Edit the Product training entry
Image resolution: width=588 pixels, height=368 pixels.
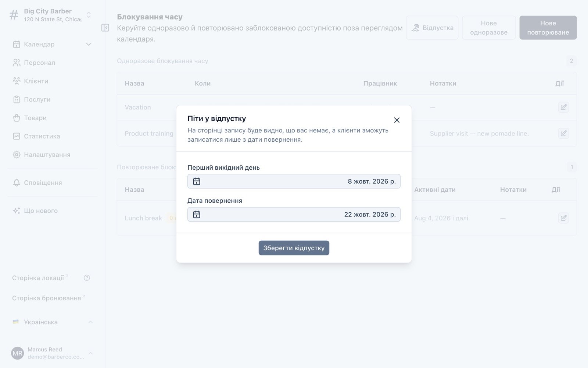(563, 133)
